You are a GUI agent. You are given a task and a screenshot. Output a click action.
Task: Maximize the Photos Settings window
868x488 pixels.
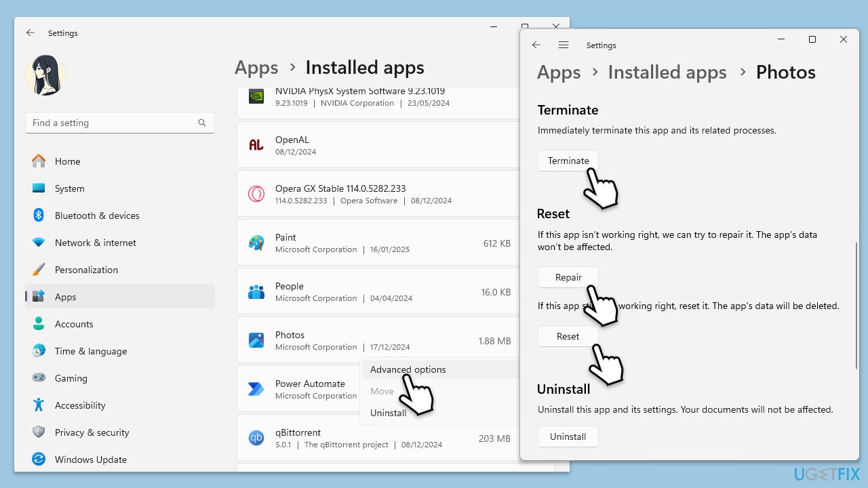click(x=812, y=40)
